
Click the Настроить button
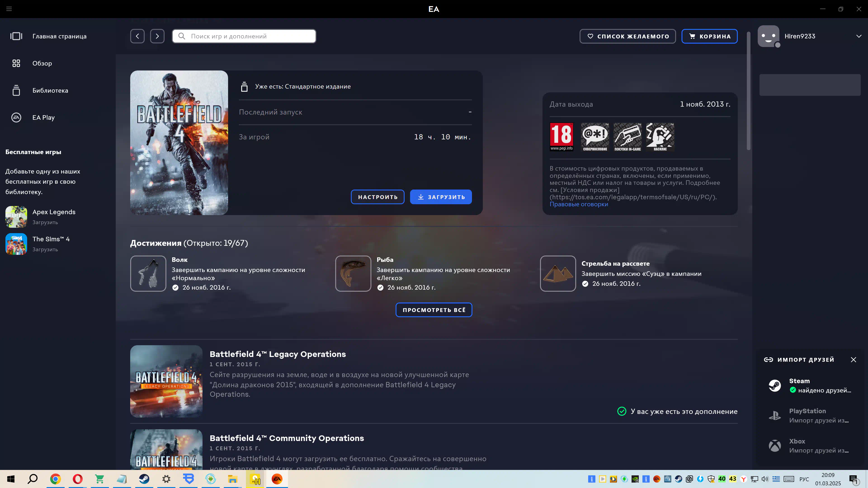(x=377, y=197)
